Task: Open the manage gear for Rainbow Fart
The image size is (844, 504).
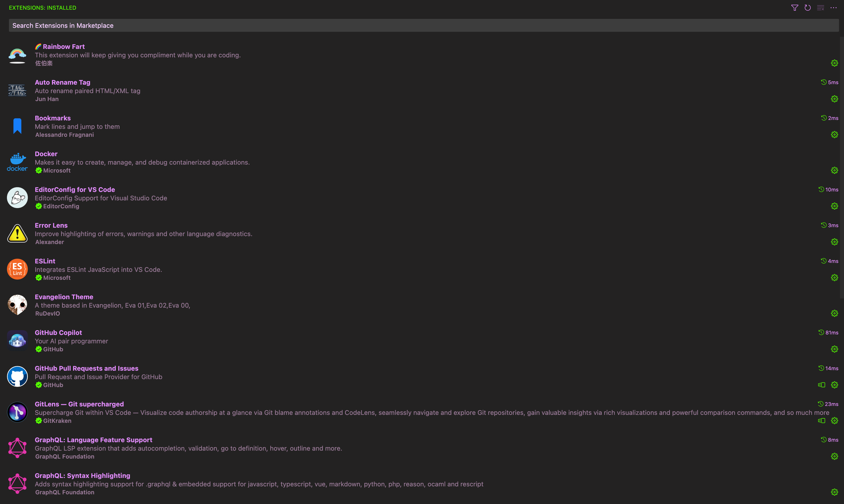Action: point(834,63)
